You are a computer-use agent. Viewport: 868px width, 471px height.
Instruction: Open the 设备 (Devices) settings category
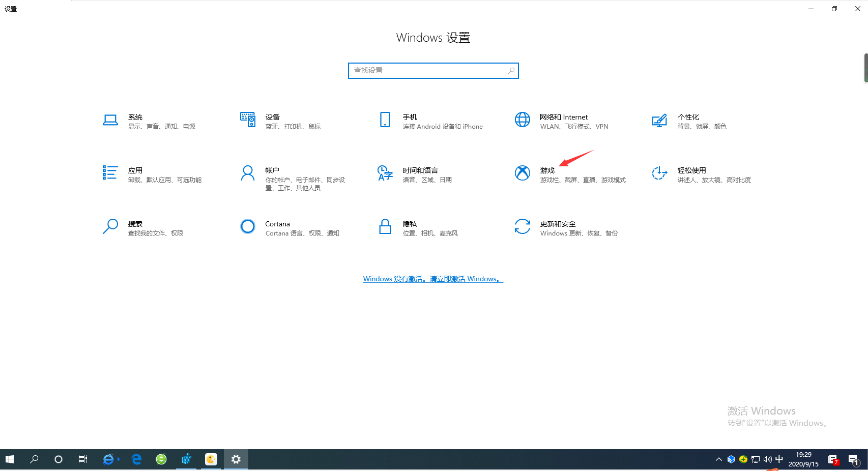281,121
